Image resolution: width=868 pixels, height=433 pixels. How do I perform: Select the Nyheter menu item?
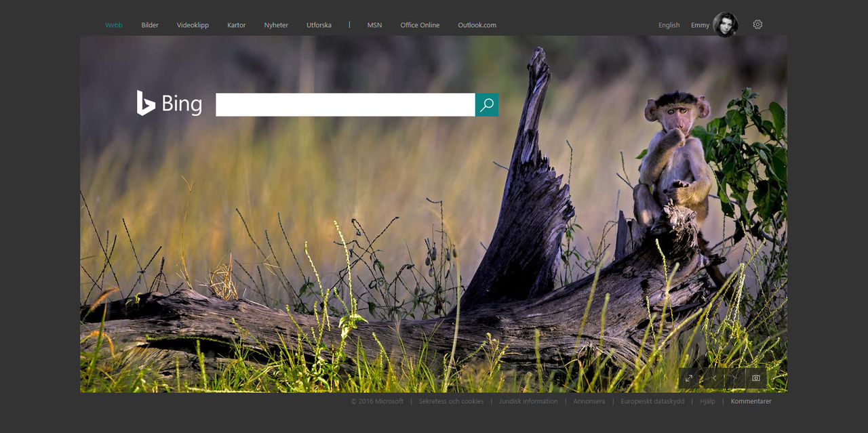coord(276,25)
